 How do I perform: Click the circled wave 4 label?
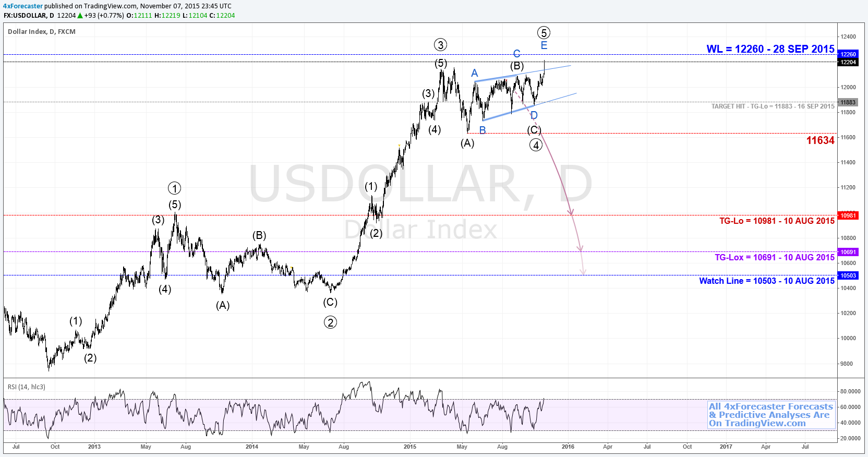tap(536, 145)
